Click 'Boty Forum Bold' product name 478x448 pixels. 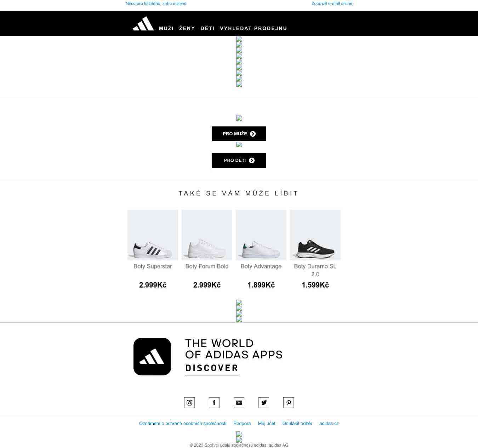(207, 266)
